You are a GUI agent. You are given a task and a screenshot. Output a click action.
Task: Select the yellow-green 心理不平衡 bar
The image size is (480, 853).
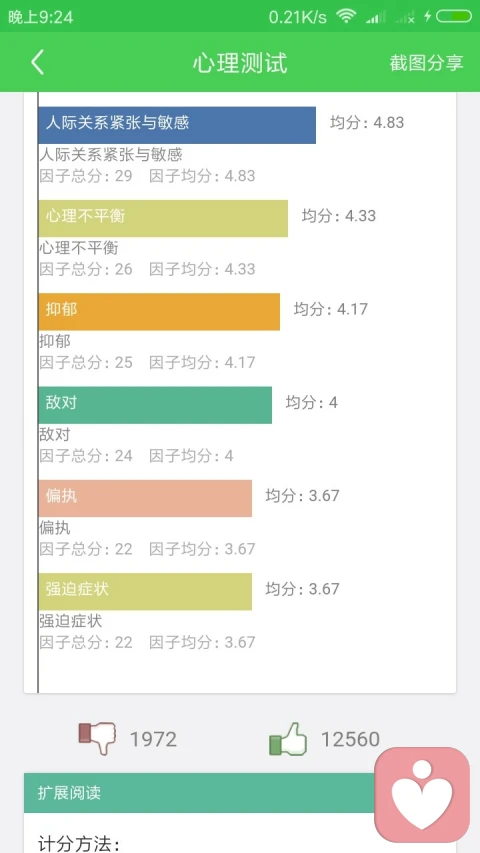point(163,219)
